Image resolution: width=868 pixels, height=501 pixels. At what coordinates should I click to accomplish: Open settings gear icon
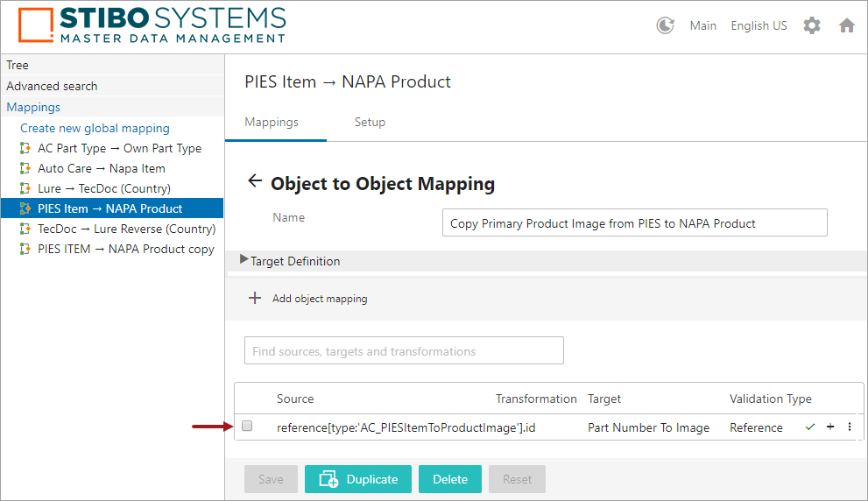pos(812,25)
